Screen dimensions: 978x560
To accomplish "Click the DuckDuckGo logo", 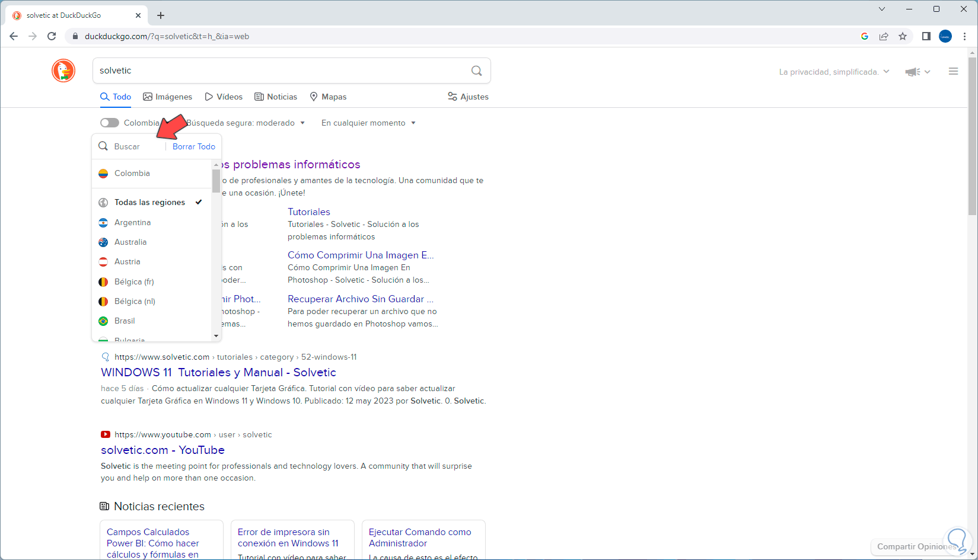I will click(63, 71).
